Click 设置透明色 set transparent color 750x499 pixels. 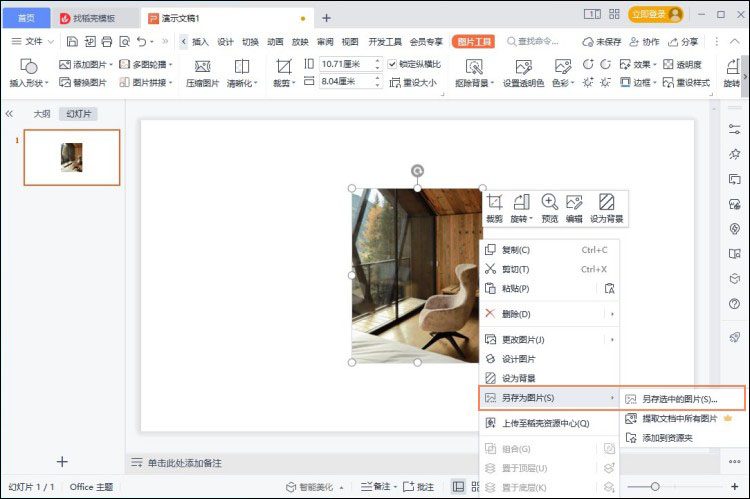[523, 73]
